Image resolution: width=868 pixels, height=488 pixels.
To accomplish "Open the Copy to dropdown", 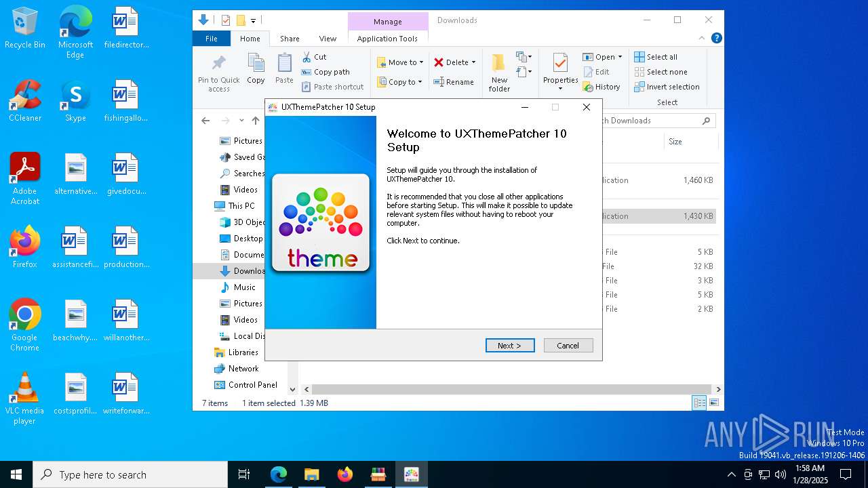I will pos(400,82).
